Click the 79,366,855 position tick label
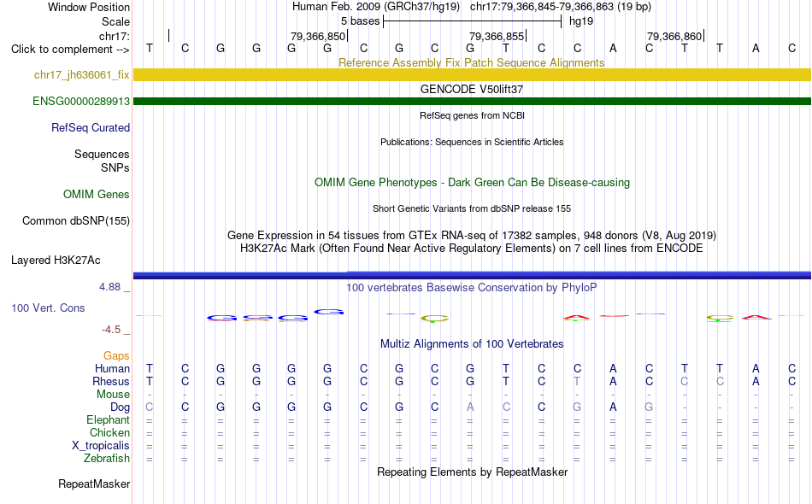The image size is (812, 504). 497,36
